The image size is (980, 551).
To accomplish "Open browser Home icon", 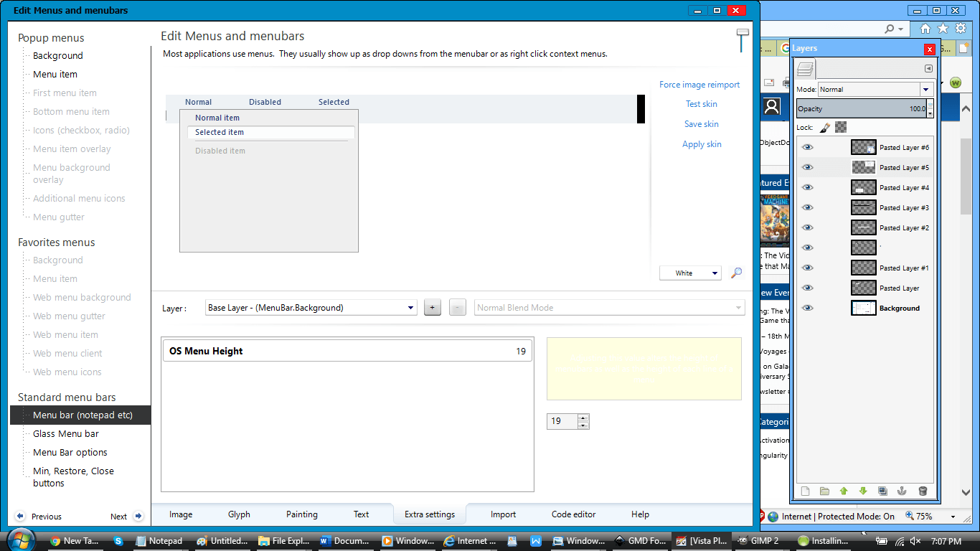I will (925, 29).
